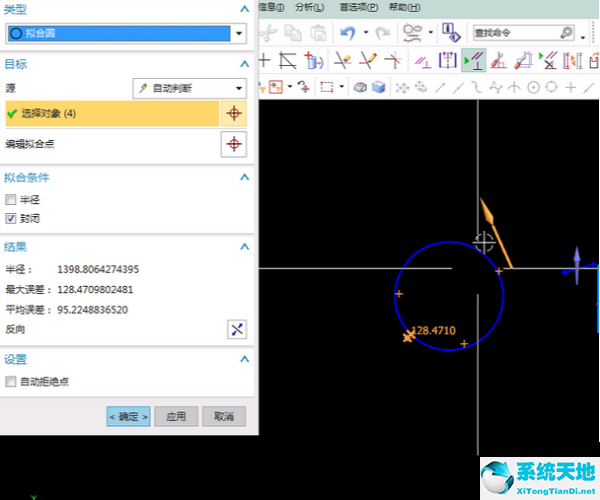This screenshot has width=600, height=500.
Task: Uncheck the 封闭 checkbox
Action: 10,218
